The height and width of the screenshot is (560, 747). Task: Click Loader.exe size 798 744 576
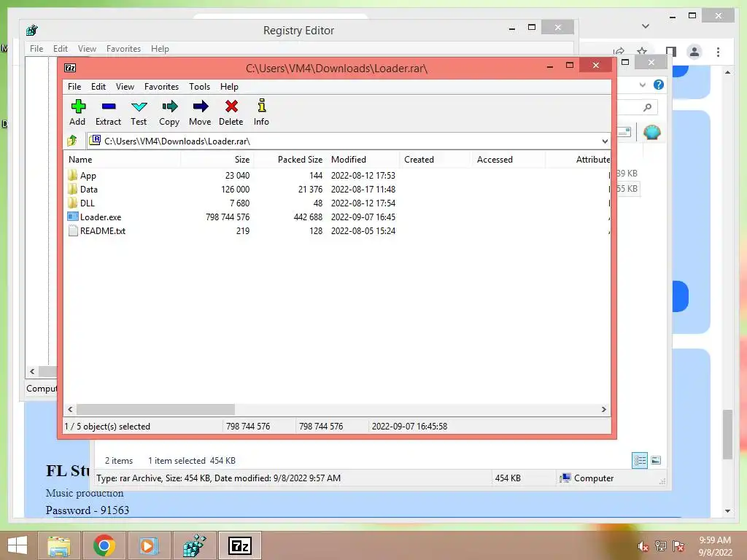(x=228, y=217)
